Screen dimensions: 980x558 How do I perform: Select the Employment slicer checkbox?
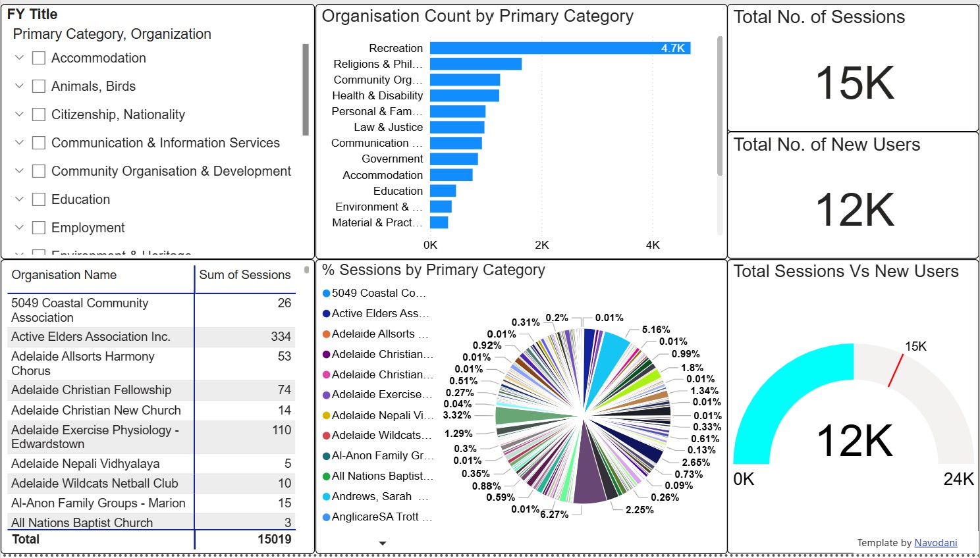coord(39,228)
